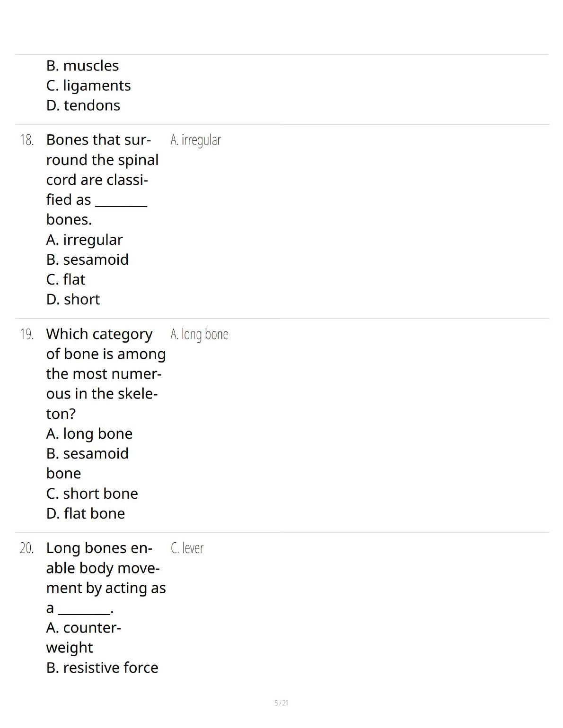Screen dimensions: 563x728
Task: Click the 'C. lever' answer text
Action: tap(187, 548)
